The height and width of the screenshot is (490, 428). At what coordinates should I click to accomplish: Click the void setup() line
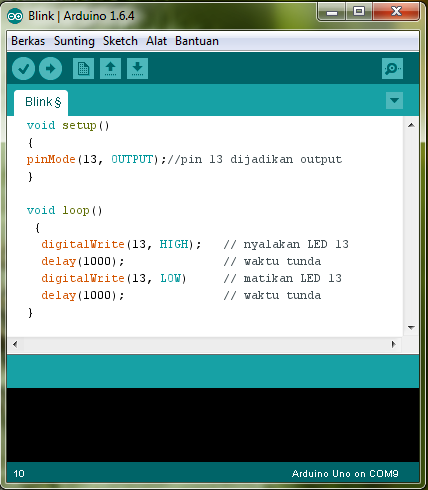point(68,126)
